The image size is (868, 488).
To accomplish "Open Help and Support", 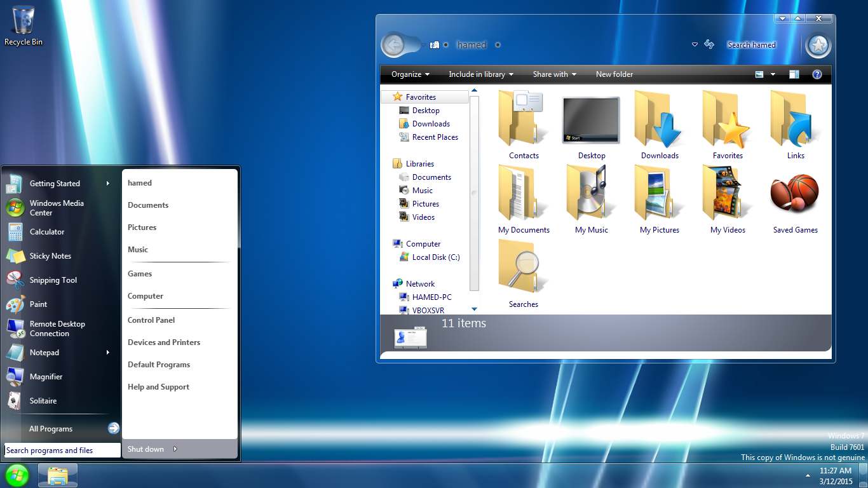I will 158,387.
